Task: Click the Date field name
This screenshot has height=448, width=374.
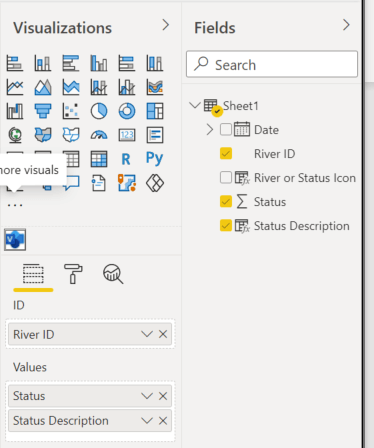Action: (x=266, y=130)
